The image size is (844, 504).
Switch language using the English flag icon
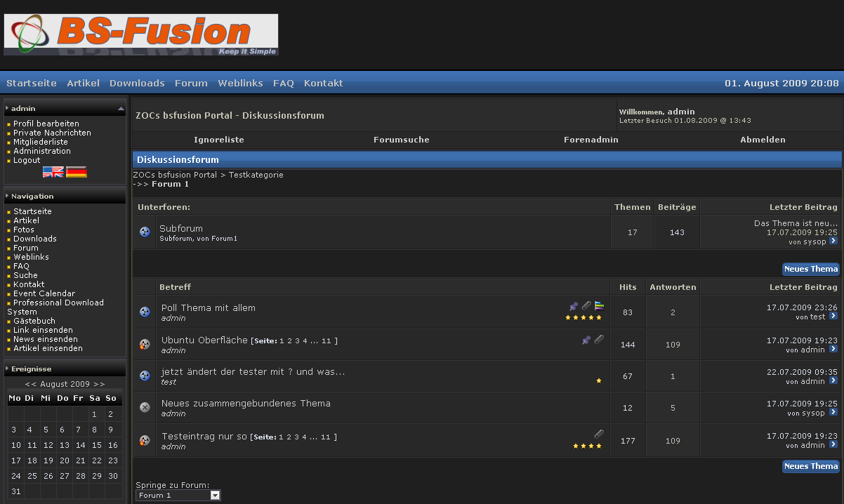coord(53,172)
